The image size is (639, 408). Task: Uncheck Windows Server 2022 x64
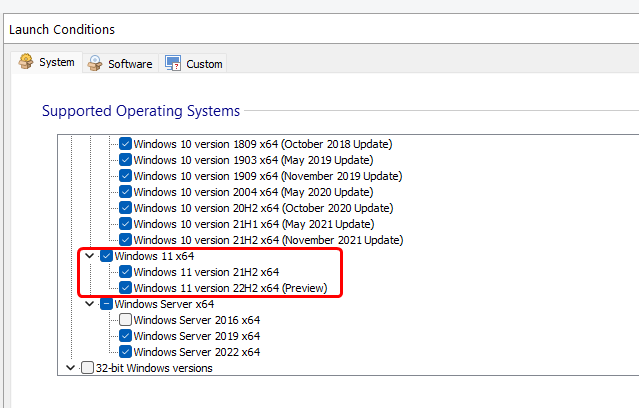point(125,352)
